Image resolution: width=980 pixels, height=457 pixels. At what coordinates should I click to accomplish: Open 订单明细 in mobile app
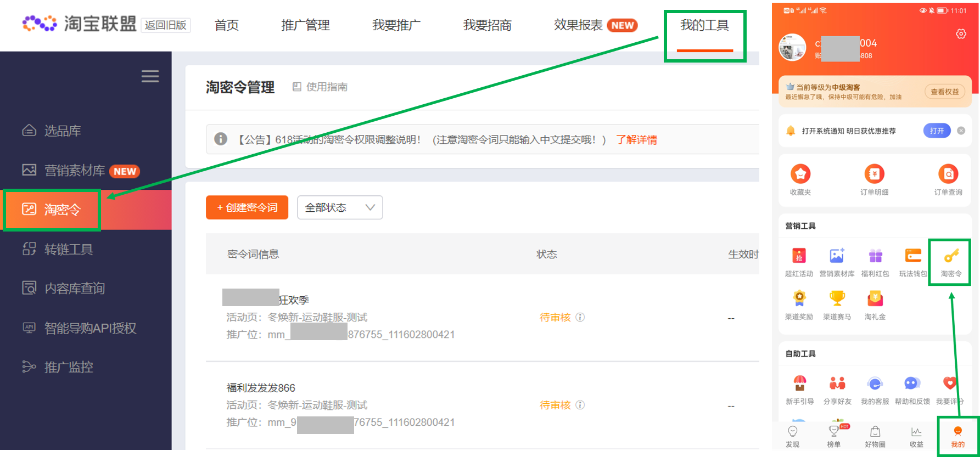tap(875, 180)
